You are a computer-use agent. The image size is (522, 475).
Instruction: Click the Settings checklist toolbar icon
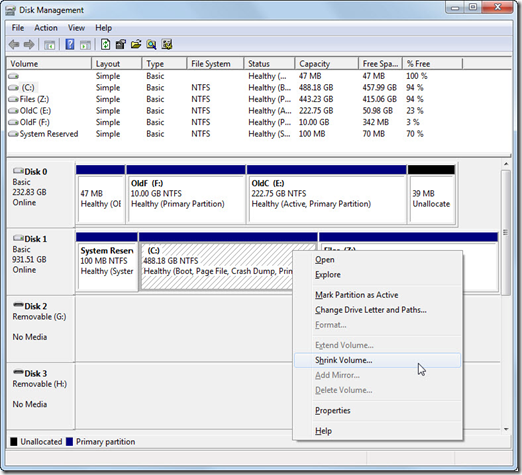[167, 44]
